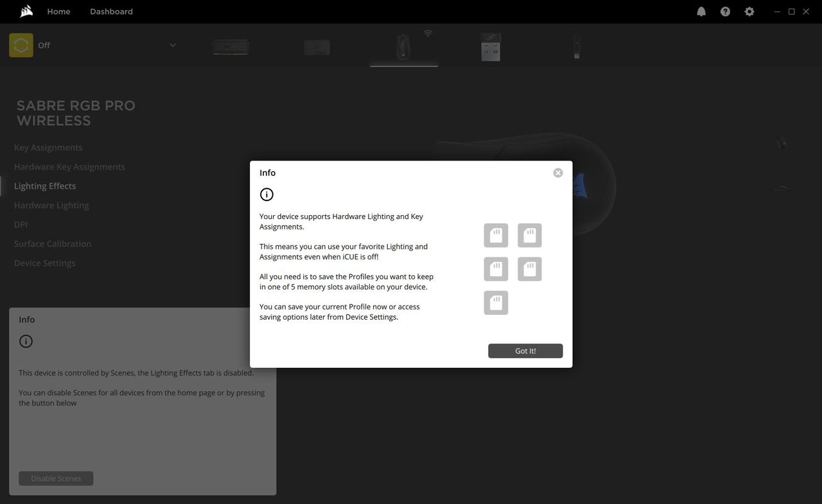The width and height of the screenshot is (822, 504).
Task: Open the DPI section
Action: click(21, 225)
